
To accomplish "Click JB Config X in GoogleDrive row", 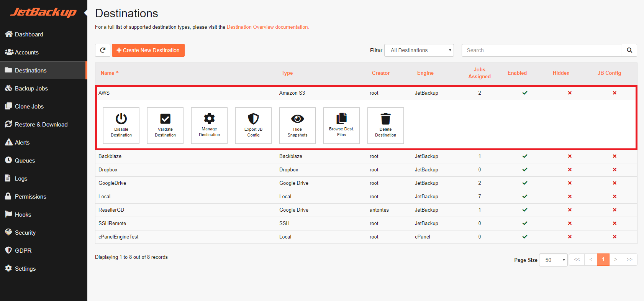I will pos(615,183).
